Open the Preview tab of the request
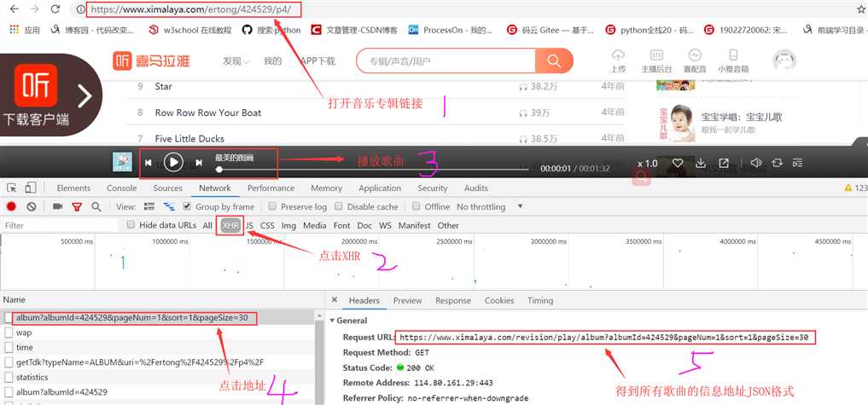Image resolution: width=868 pixels, height=405 pixels. [x=407, y=300]
